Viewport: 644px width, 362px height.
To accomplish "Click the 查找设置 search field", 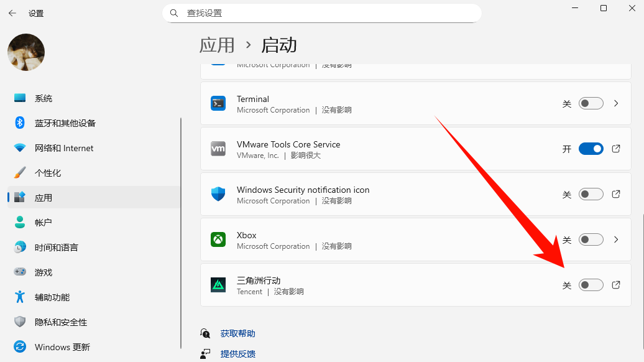I will pos(321,12).
